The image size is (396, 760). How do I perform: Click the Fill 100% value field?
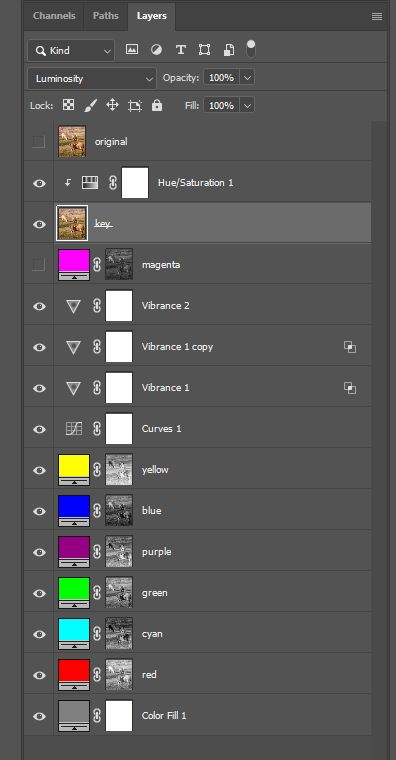pyautogui.click(x=222, y=105)
